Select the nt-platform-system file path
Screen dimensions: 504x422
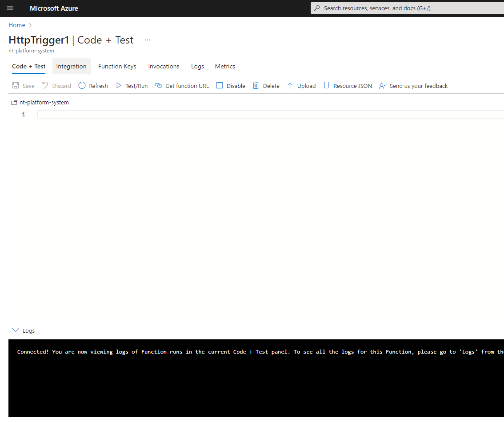[44, 103]
